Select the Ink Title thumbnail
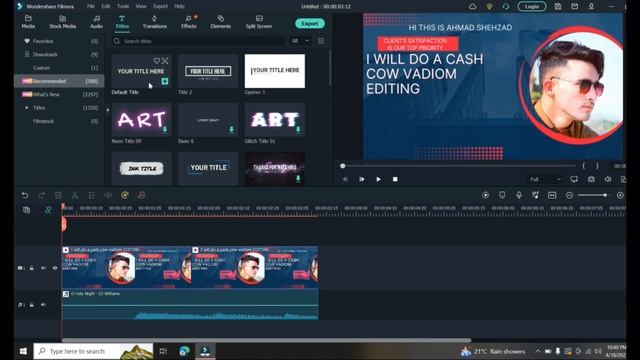This screenshot has width=640, height=360. click(141, 169)
